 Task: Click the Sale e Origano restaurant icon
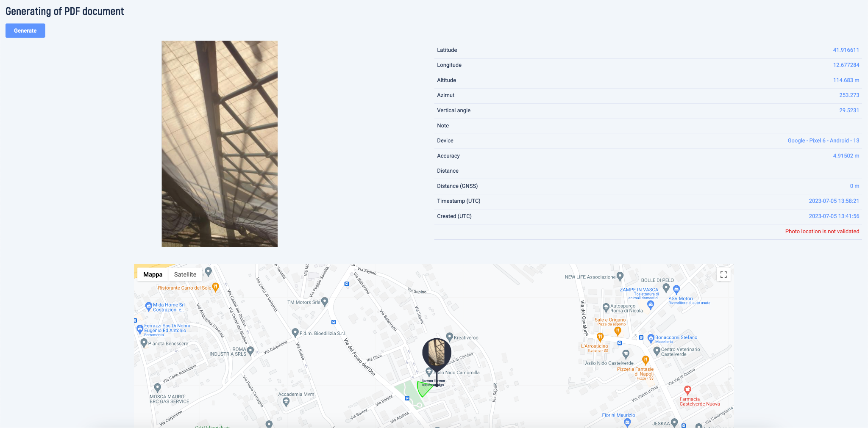[x=618, y=331]
